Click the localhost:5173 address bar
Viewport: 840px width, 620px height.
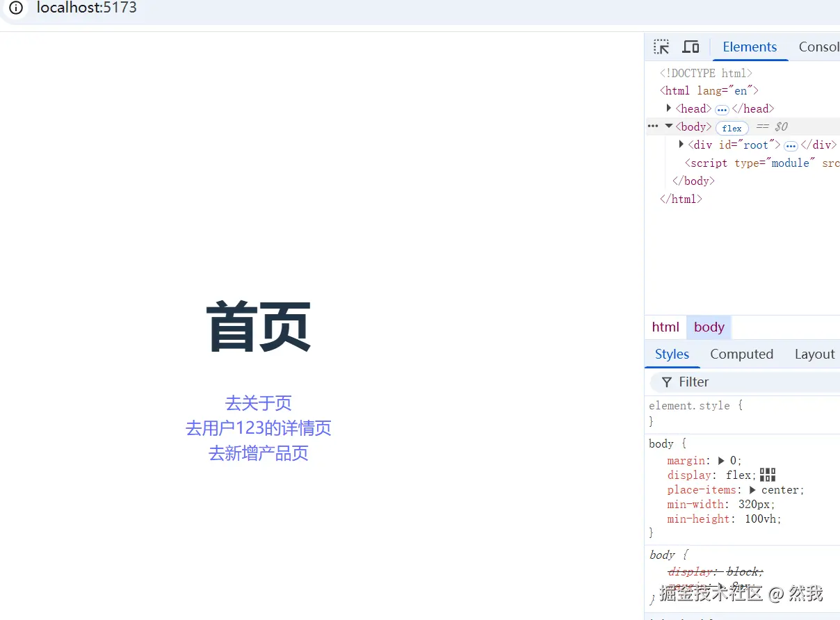(x=87, y=8)
